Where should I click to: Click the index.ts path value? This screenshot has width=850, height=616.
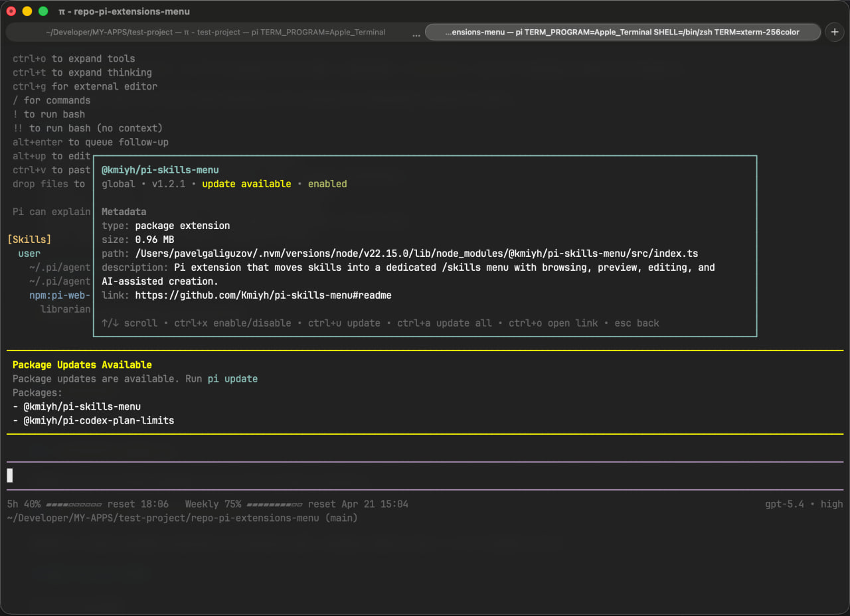pyautogui.click(x=416, y=254)
